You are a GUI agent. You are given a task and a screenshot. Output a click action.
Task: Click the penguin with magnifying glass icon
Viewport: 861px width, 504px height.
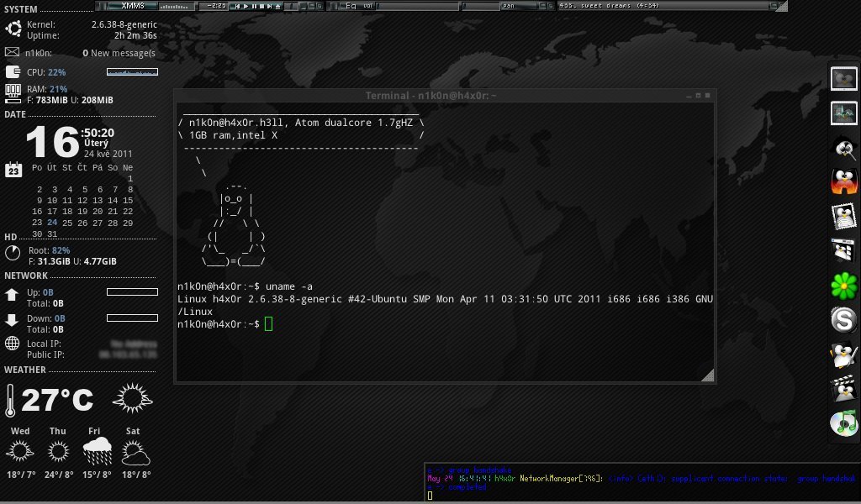tap(843, 148)
